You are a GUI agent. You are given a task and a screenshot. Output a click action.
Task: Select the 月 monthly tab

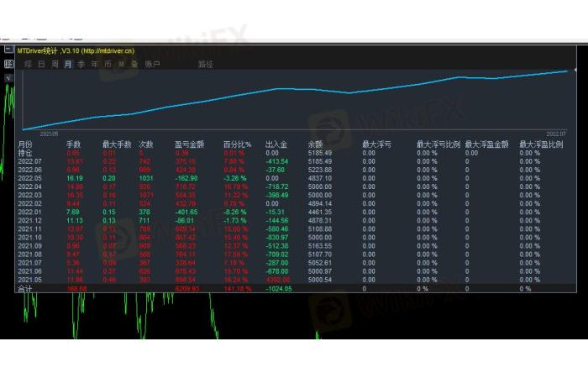tap(68, 64)
